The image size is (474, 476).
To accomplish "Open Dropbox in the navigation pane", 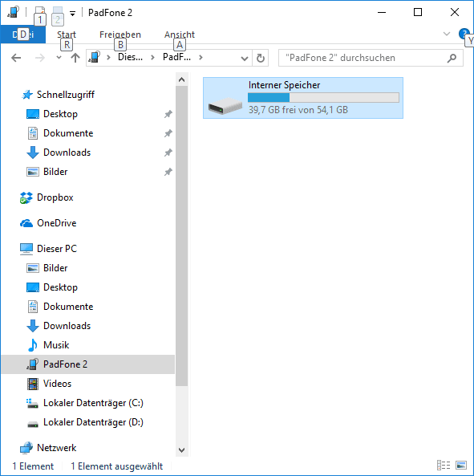I will pyautogui.click(x=55, y=197).
